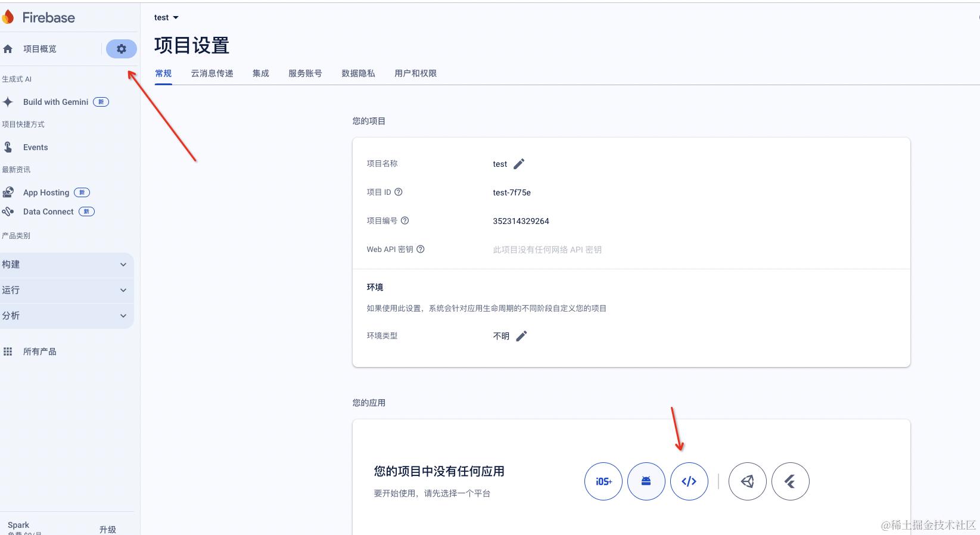Open the test project selector dropdown
980x535 pixels.
tap(166, 17)
